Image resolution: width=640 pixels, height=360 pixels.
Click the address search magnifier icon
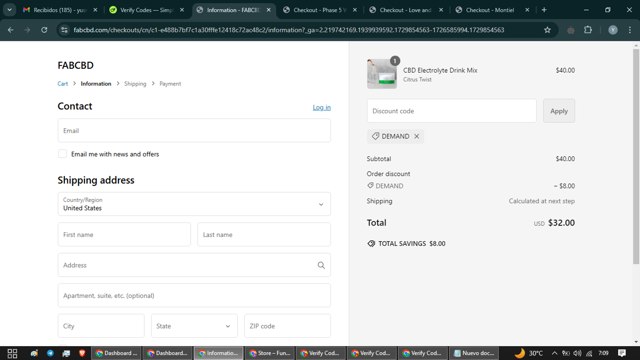pyautogui.click(x=321, y=265)
